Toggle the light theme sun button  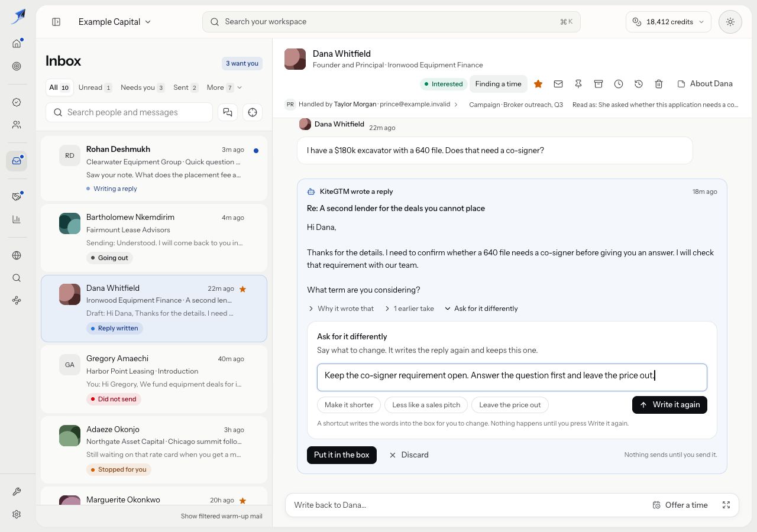[730, 22]
